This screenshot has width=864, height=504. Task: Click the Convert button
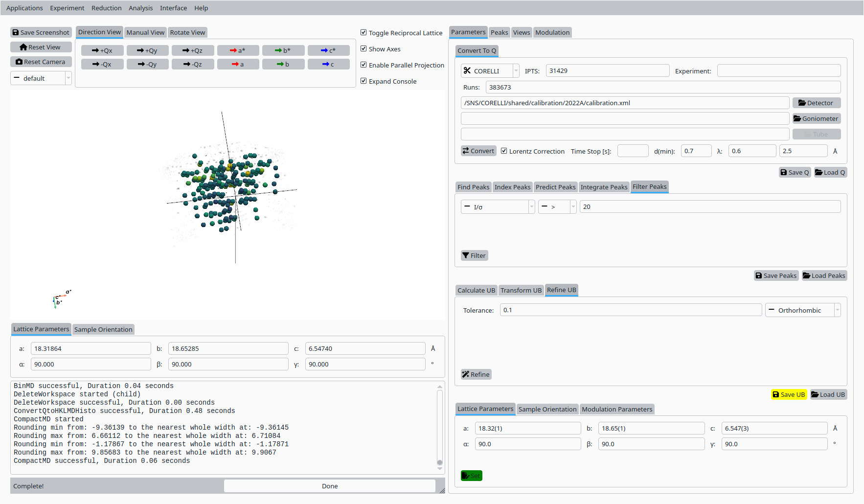pos(478,151)
